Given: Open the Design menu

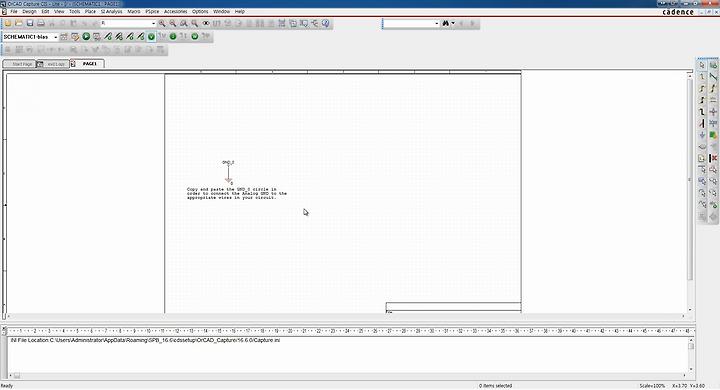Looking at the screenshot, I should 29,11.
